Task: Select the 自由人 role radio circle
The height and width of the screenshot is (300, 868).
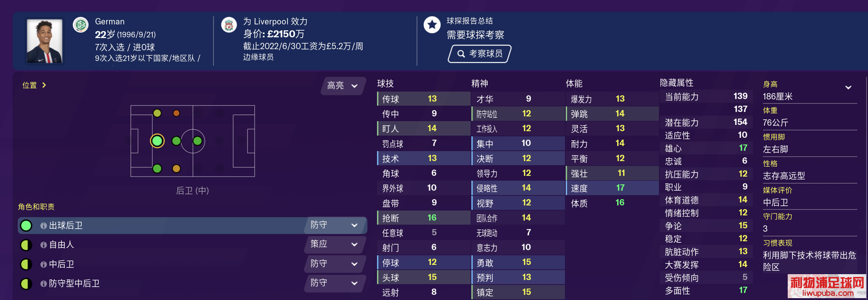Action: 26,245
